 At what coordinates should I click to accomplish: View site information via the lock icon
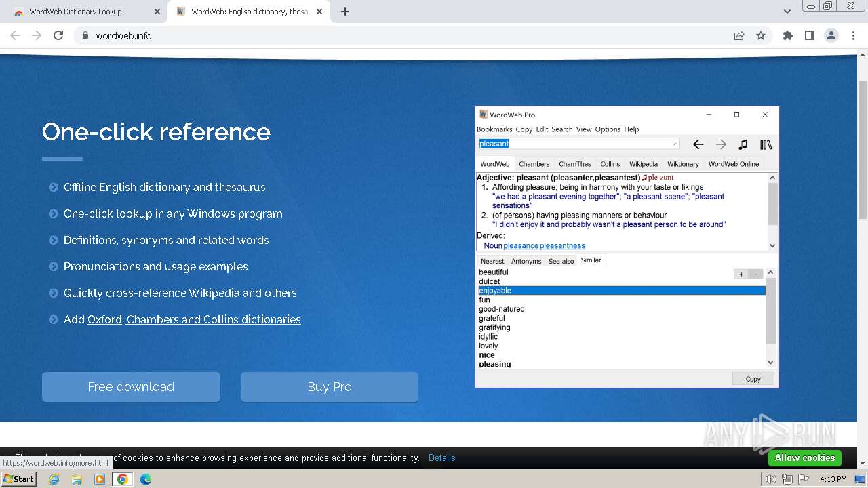[85, 35]
